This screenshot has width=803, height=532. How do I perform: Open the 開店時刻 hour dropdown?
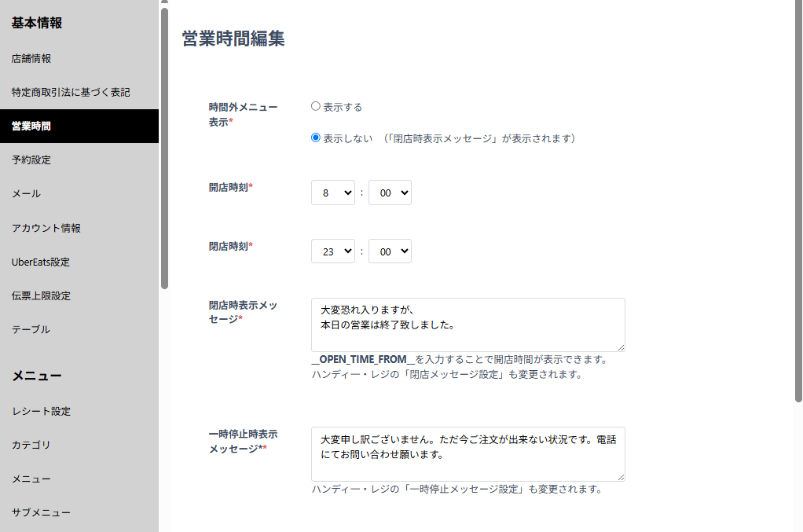pyautogui.click(x=333, y=193)
